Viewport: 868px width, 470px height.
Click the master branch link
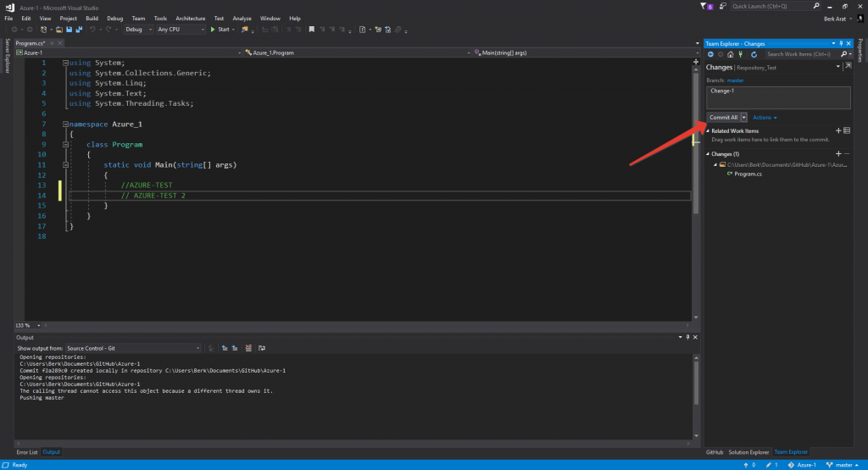click(x=735, y=80)
